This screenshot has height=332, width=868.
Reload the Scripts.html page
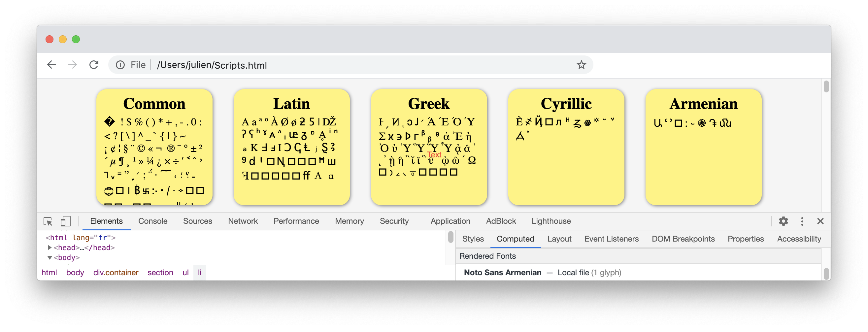point(94,65)
